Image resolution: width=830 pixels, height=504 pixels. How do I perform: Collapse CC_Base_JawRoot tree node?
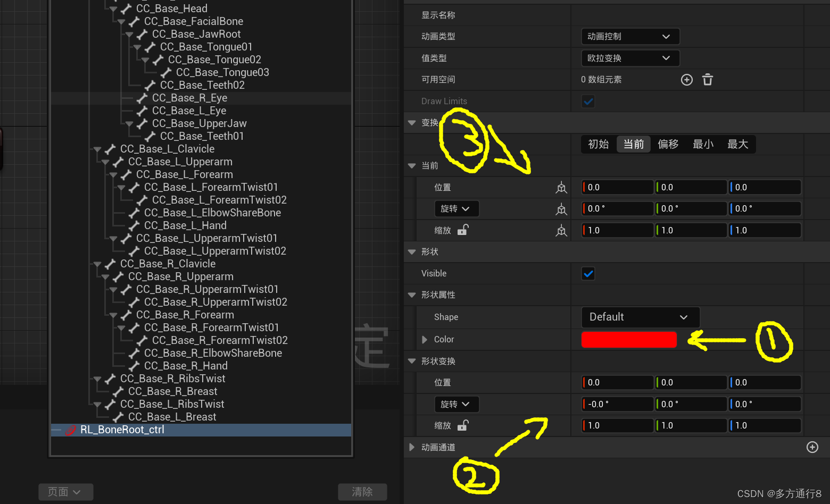point(129,35)
